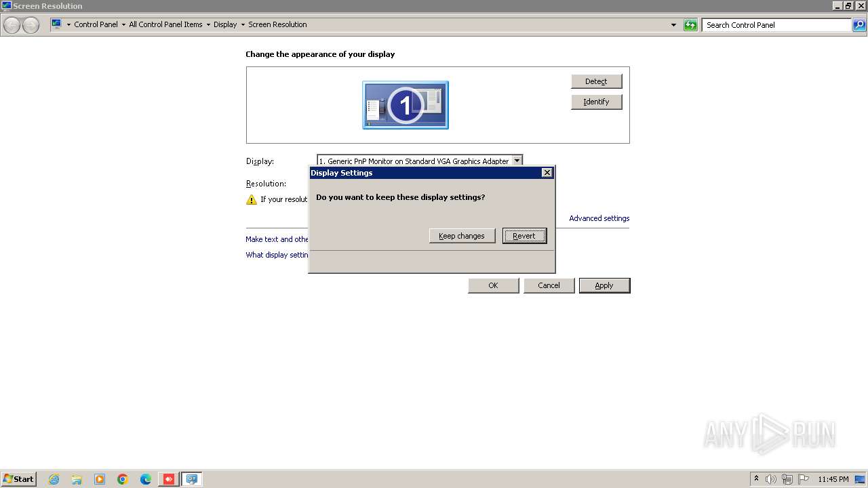Screen dimensions: 868x488
Task: Click the Screen Resolution title bar icon
Action: (7, 5)
